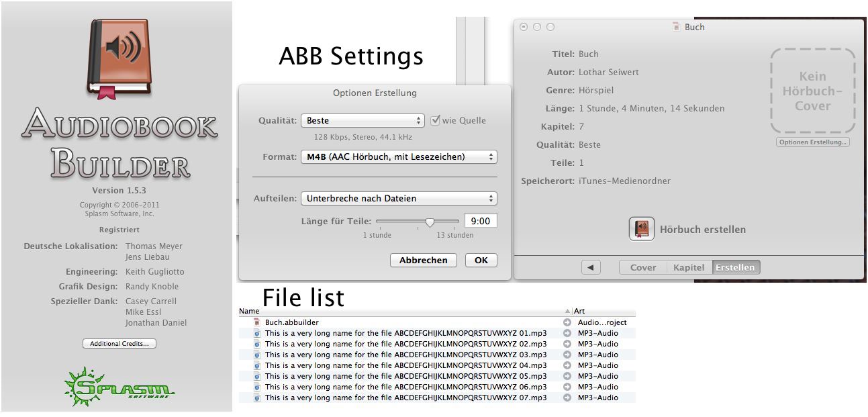Click the MP3 icon of file 03.mp3
Viewport: 868px width, 417px height.
click(256, 355)
